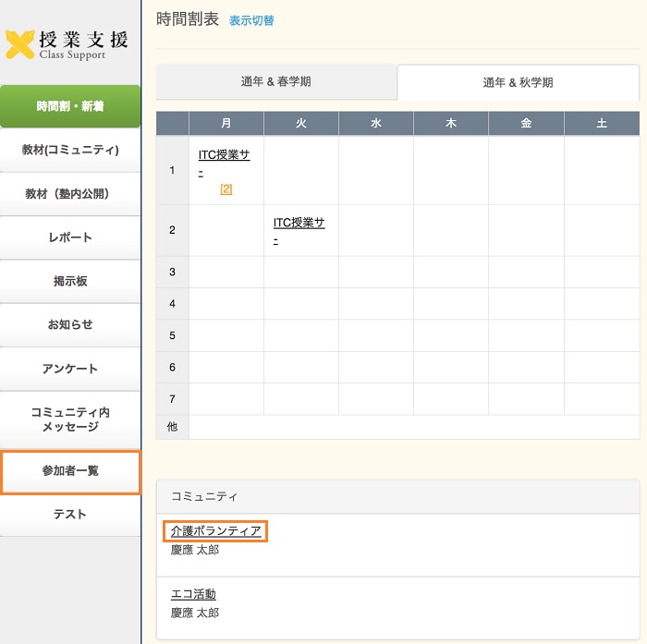Switch to the 通年 & 春学期 tab

(x=275, y=82)
